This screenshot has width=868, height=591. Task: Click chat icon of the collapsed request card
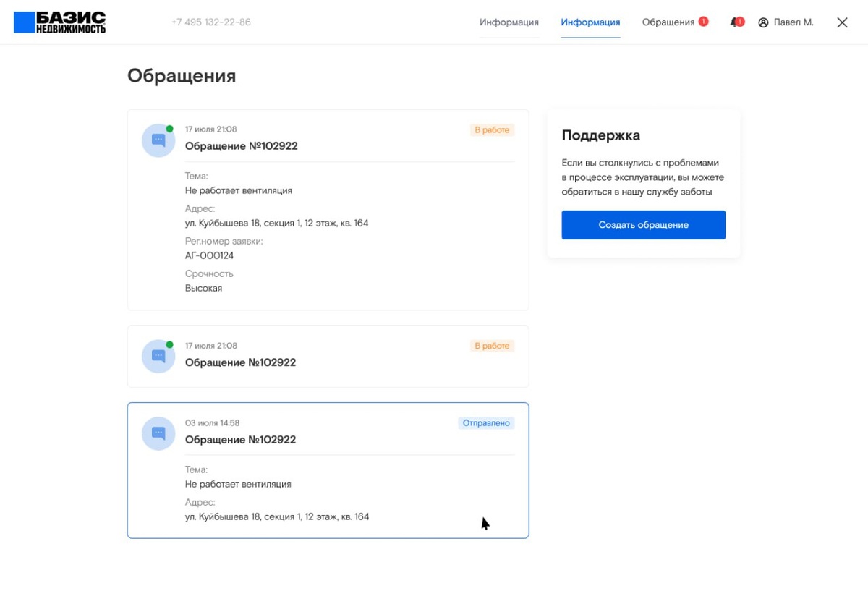pyautogui.click(x=158, y=357)
